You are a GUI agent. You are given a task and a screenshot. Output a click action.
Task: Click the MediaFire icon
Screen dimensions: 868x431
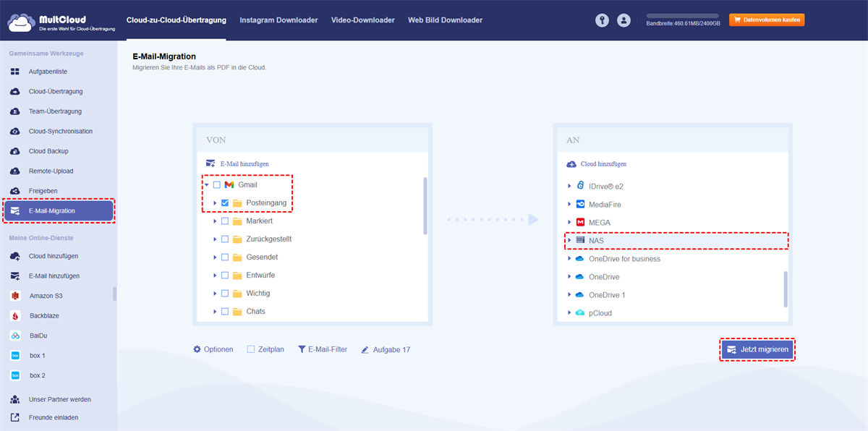(x=579, y=205)
